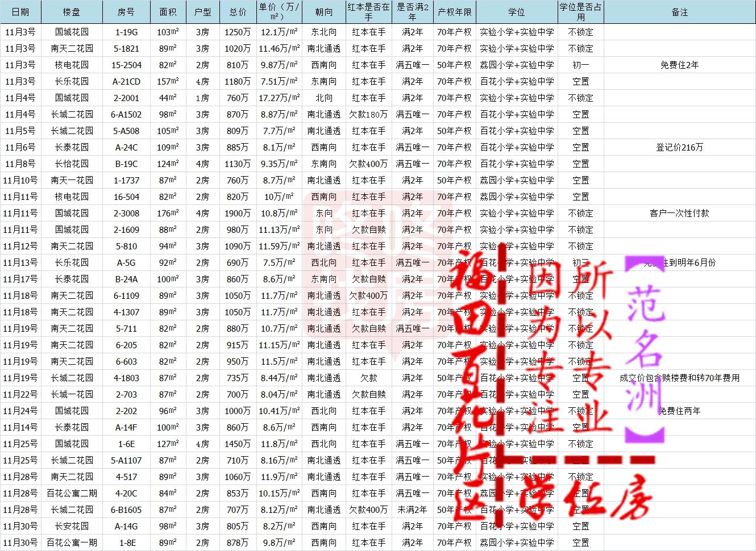Select room number cell 1-19G
This screenshot has height=551, width=756.
126,32
